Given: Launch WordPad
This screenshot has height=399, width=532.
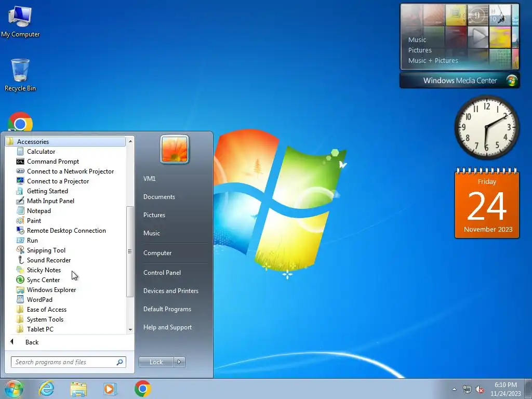Looking at the screenshot, I should [x=39, y=299].
